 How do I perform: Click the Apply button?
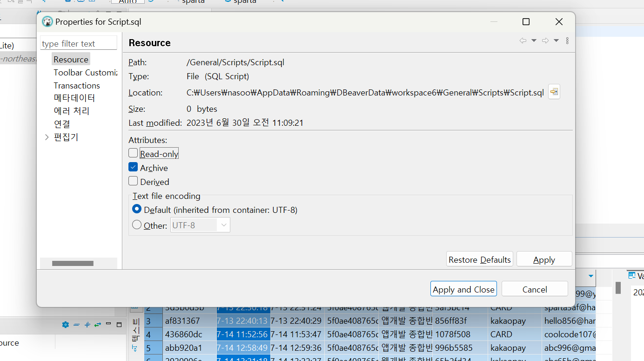(544, 259)
